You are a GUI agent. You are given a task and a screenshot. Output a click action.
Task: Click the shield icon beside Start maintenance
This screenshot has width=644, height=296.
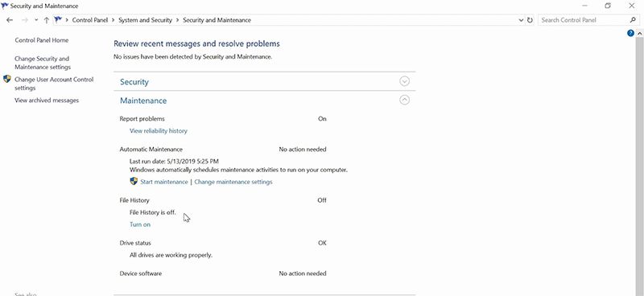pos(134,181)
